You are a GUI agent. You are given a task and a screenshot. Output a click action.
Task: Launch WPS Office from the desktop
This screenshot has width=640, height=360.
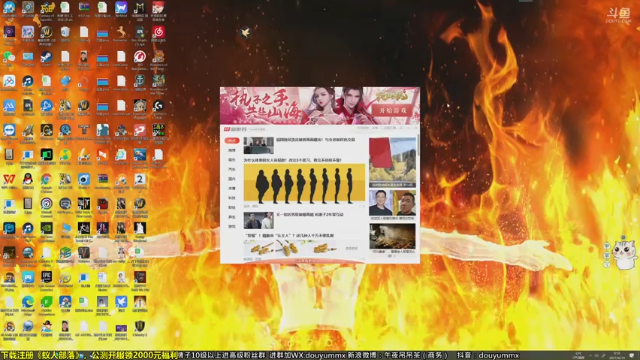point(9,180)
